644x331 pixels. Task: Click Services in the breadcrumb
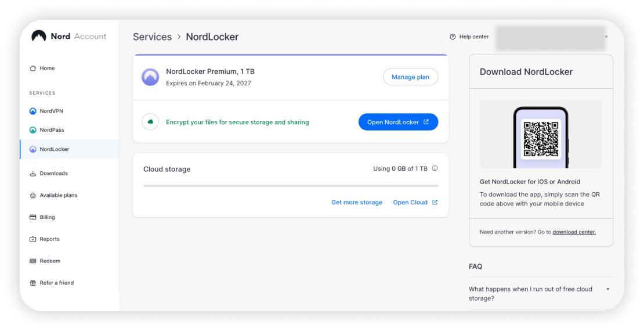pos(153,37)
